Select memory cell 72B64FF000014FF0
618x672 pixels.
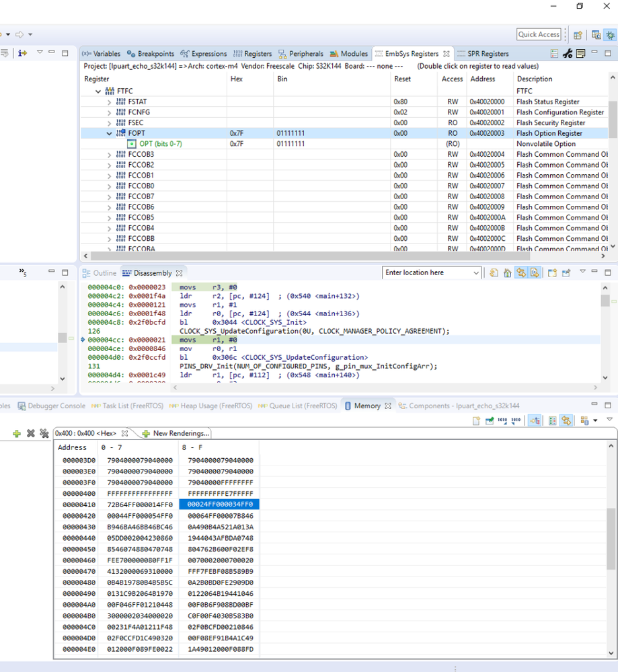(140, 505)
